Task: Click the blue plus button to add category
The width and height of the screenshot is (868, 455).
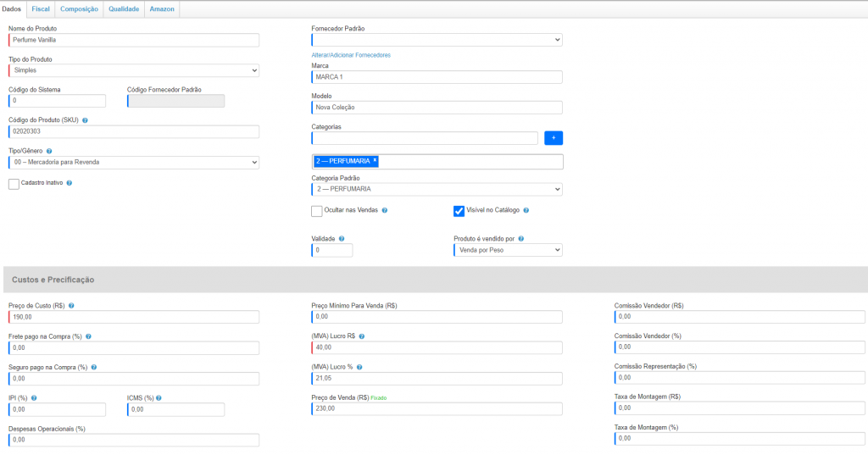Action: (554, 138)
